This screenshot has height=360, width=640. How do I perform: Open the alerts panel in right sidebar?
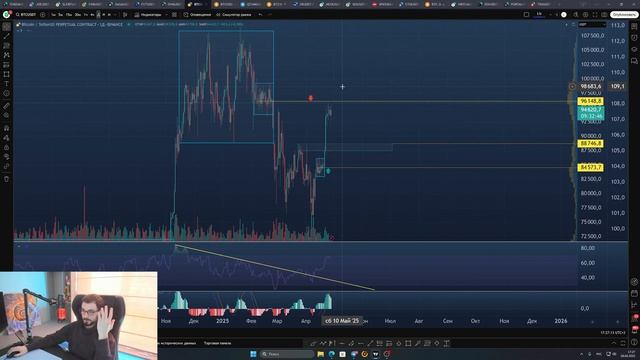coord(634,38)
